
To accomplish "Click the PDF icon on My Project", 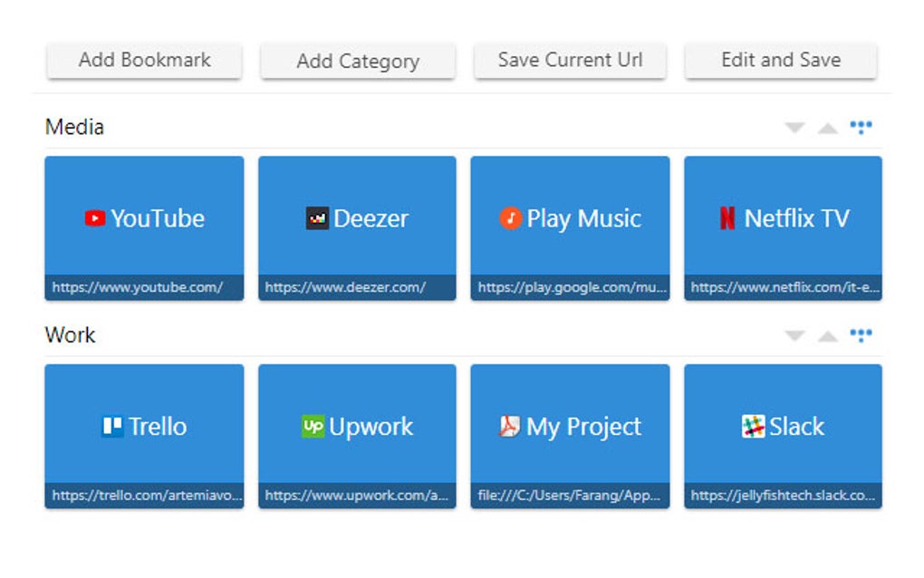I will tap(508, 426).
